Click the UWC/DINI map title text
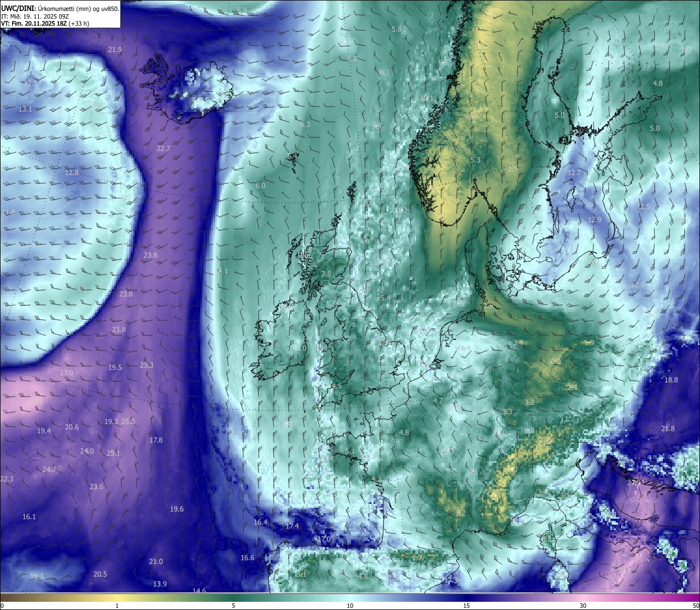Screen dimensions: 700x610 pos(60,8)
